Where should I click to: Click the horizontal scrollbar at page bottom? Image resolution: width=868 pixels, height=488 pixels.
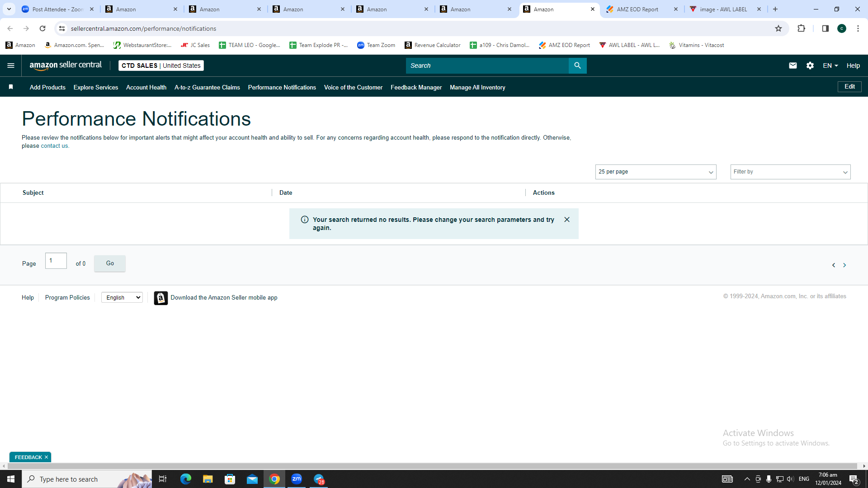432,466
